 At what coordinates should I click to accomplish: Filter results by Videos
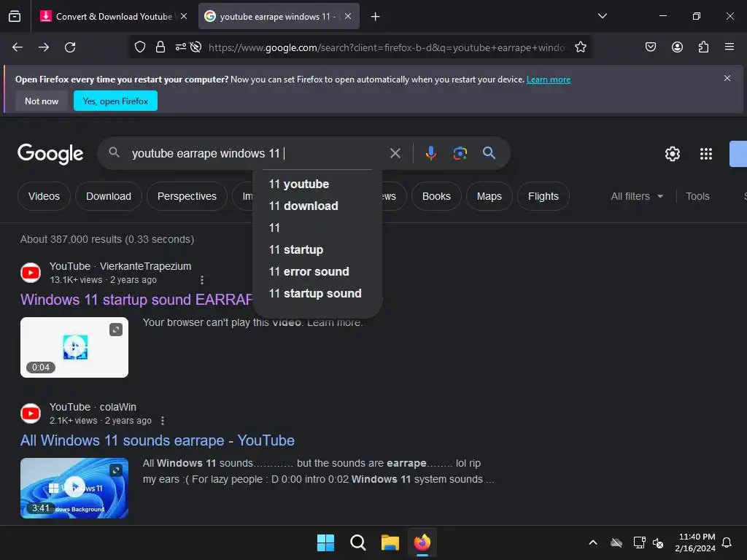coord(44,196)
